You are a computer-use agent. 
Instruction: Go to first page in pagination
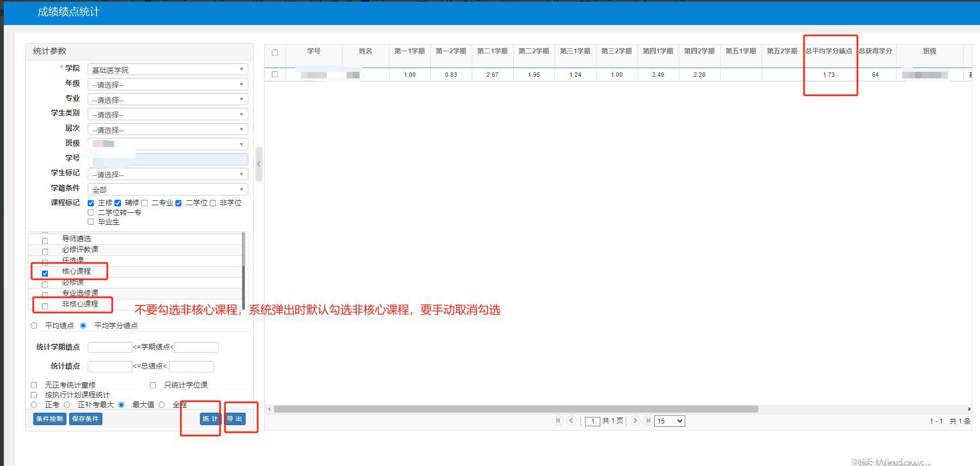(x=558, y=420)
